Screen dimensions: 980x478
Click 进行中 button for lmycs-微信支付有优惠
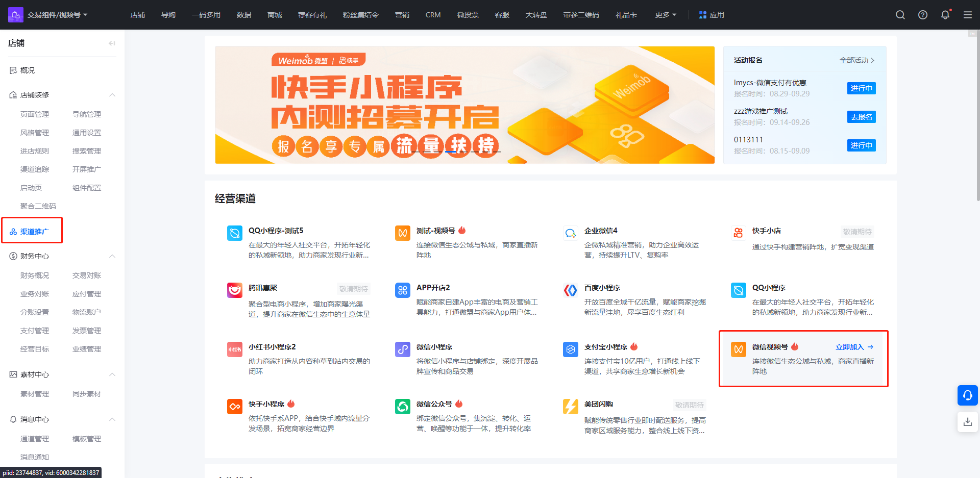pos(862,88)
